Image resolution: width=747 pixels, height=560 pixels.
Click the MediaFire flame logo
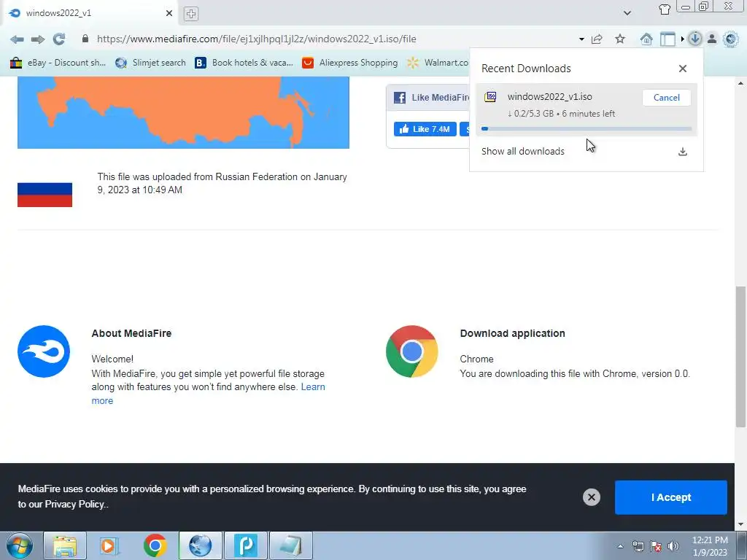tap(44, 351)
